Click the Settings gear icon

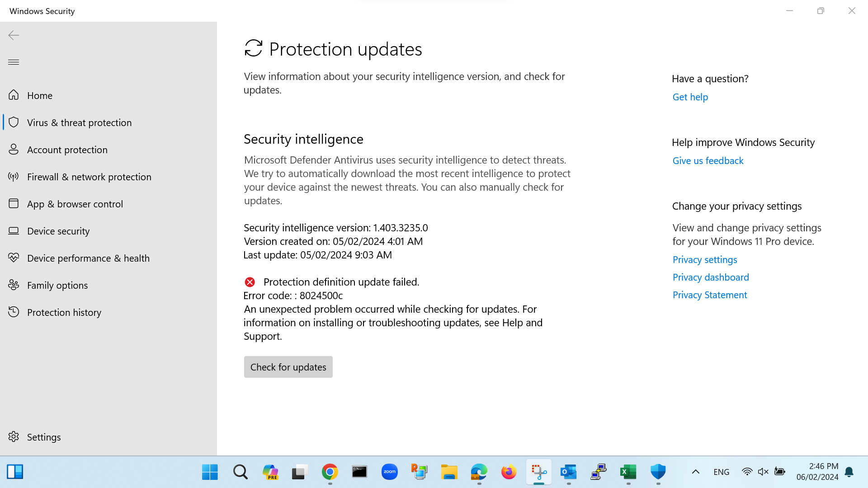tap(14, 436)
